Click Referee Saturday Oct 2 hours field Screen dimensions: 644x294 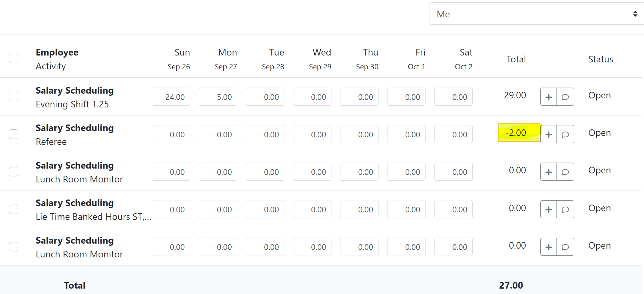coord(453,134)
